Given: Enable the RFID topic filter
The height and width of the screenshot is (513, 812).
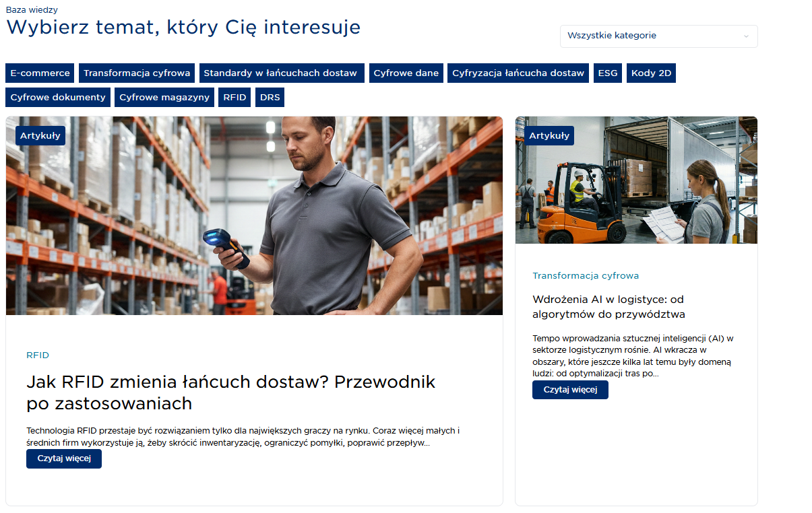Looking at the screenshot, I should tap(234, 97).
